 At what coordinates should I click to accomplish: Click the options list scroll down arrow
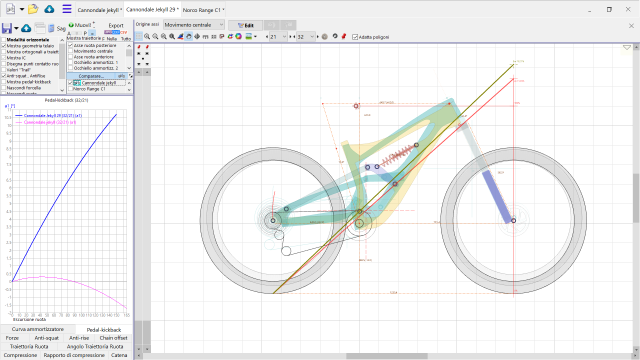[62, 90]
